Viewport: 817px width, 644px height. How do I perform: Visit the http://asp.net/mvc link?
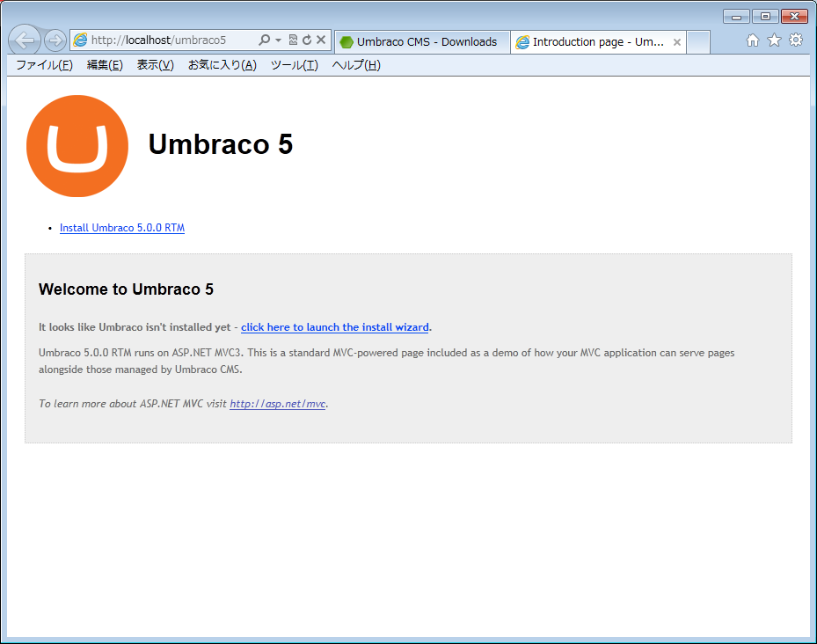(x=277, y=404)
